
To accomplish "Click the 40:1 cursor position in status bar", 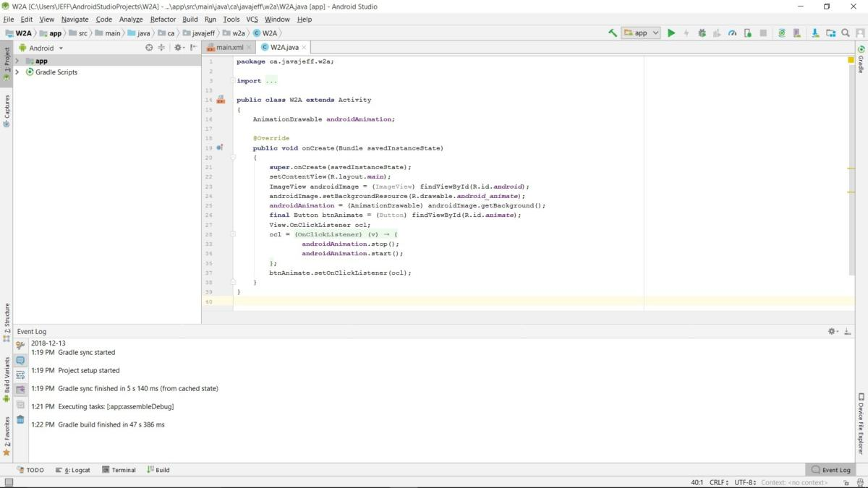I will coord(697,482).
